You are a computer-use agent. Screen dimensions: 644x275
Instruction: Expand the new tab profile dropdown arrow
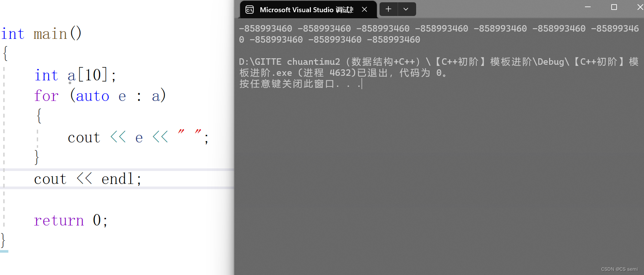pos(406,9)
